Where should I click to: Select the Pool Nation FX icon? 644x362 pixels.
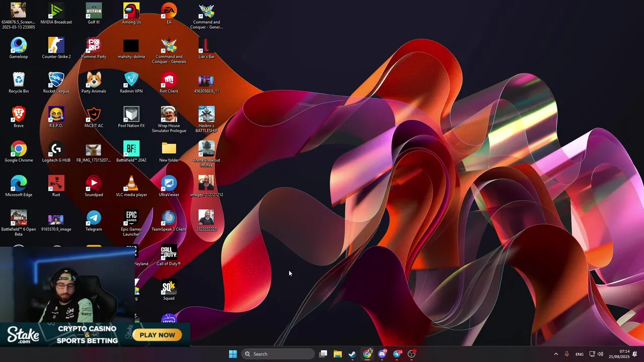pos(131,118)
